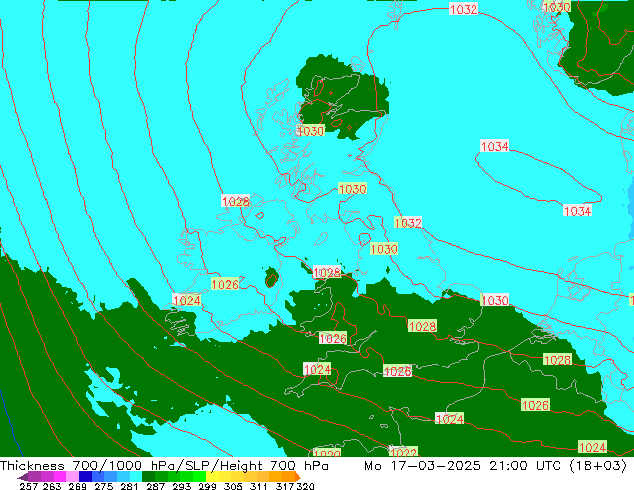Click the magenta swatch in the thickness legend

click(x=60, y=477)
